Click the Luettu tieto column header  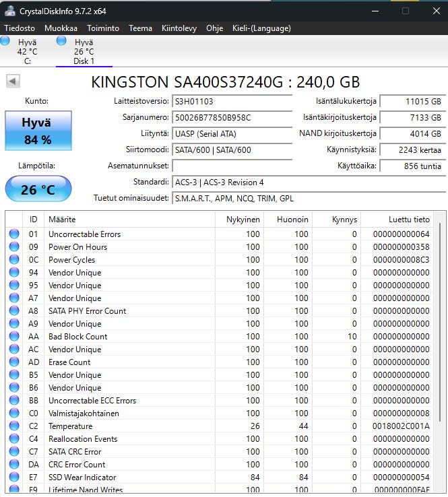tap(397, 220)
